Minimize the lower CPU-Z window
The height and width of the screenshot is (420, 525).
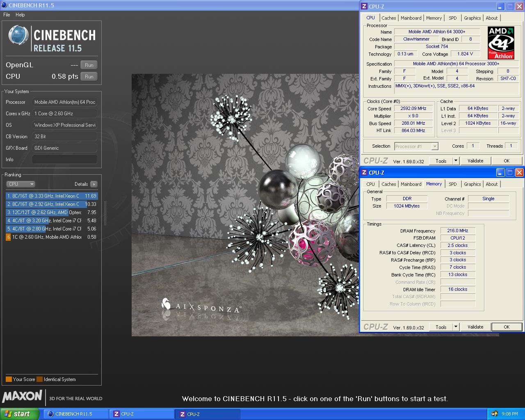pos(500,173)
